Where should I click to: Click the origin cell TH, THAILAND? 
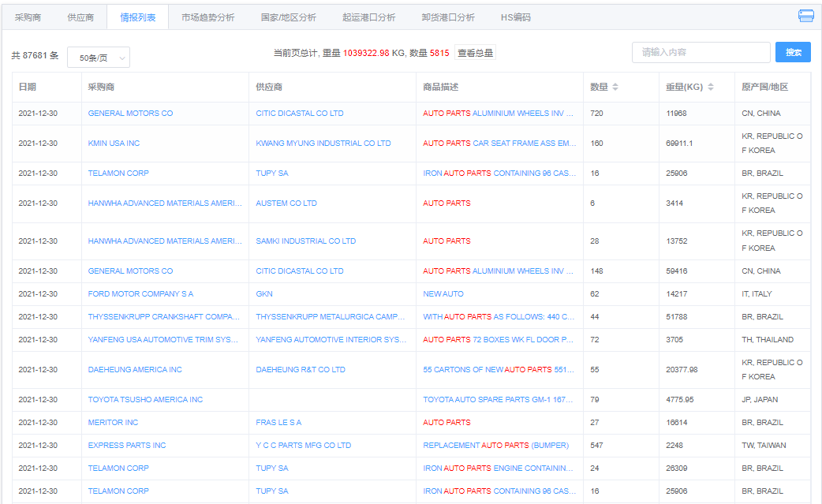tap(768, 339)
